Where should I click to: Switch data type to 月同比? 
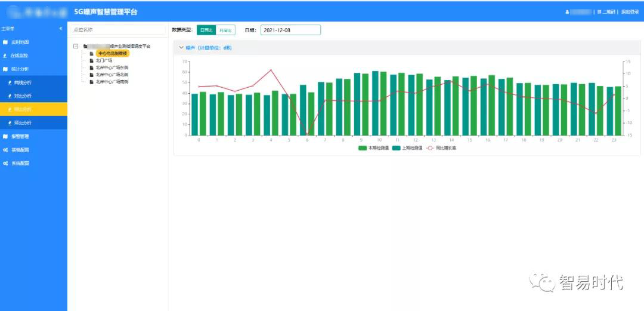point(225,30)
